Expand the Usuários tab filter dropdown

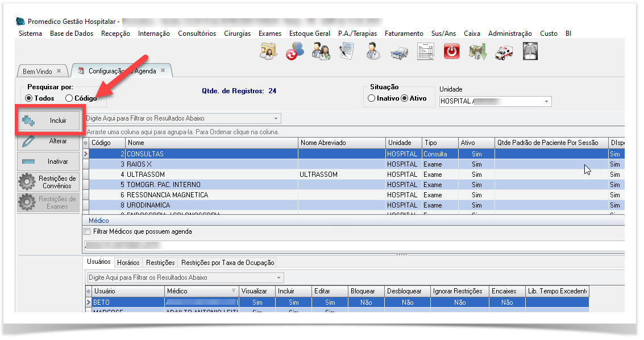(x=278, y=278)
